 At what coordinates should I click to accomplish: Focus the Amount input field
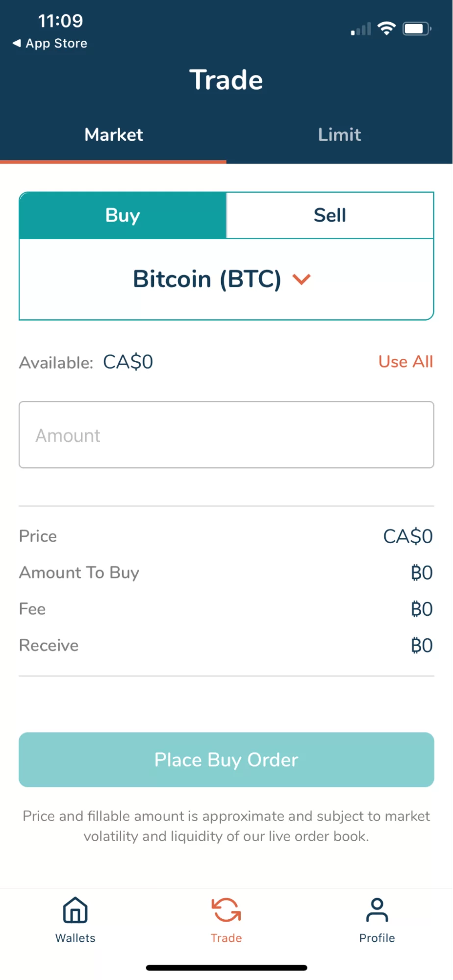pyautogui.click(x=226, y=435)
